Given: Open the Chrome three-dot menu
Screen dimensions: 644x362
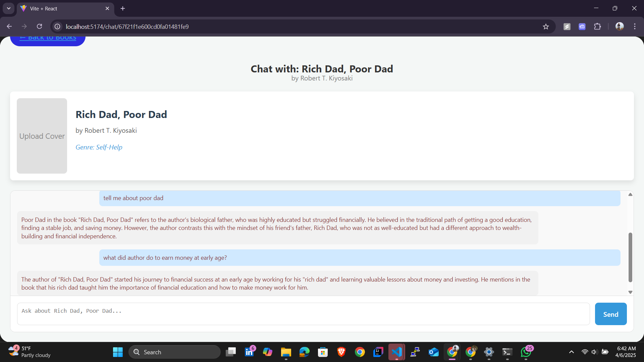Looking at the screenshot, I should pyautogui.click(x=635, y=26).
